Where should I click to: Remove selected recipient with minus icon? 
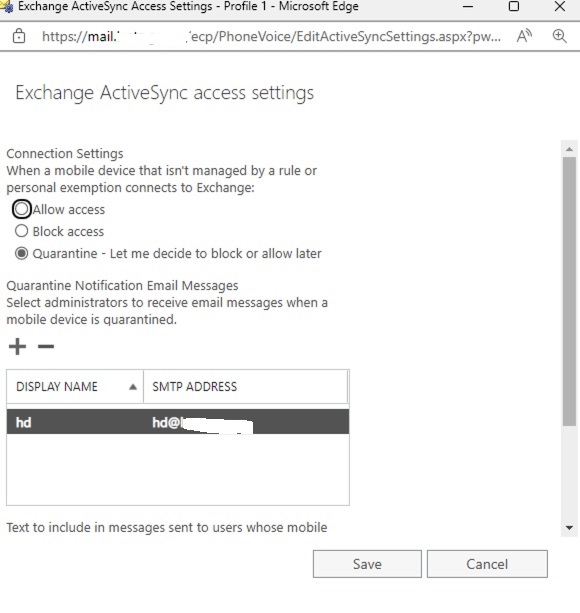[46, 346]
